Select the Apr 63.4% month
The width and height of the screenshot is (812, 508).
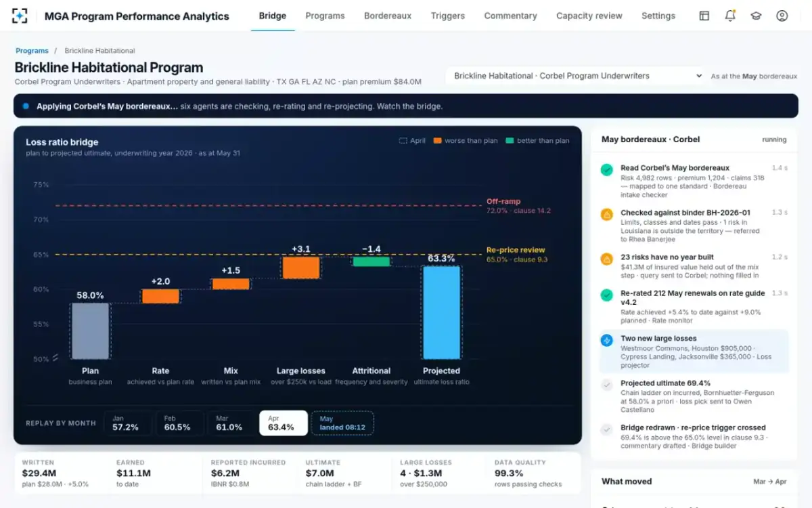pos(284,423)
